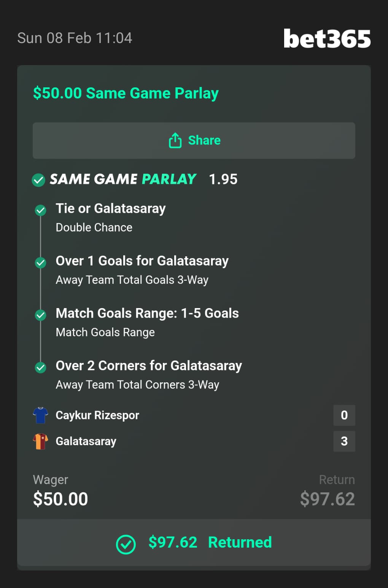Click the Caykur Rizespor score box

coord(344,415)
